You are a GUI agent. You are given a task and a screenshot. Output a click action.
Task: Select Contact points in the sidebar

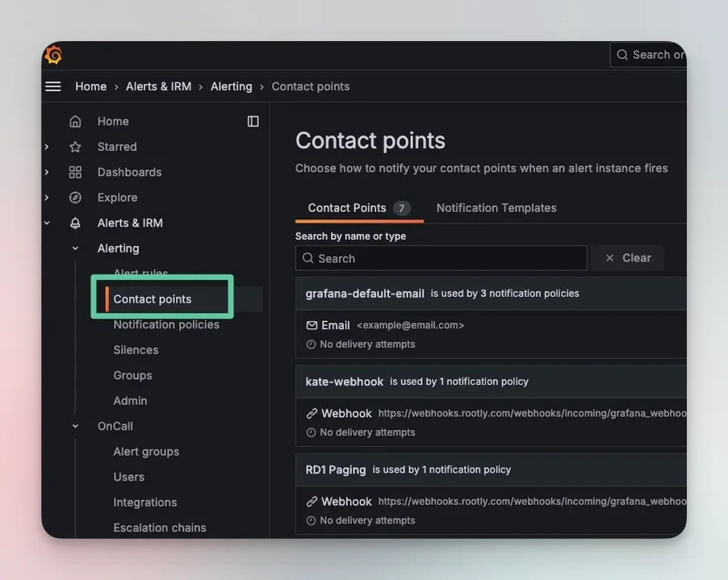(x=153, y=299)
